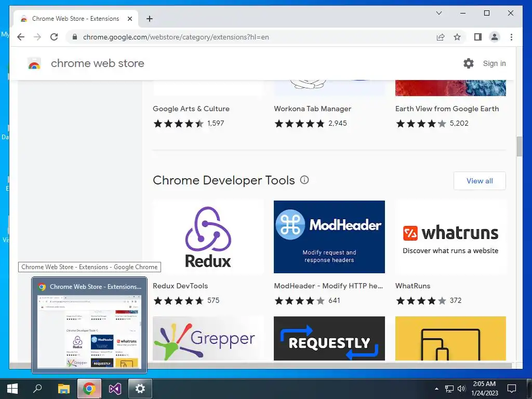532x399 pixels.
Task: Reload the Chrome Web Store page
Action: coord(54,37)
